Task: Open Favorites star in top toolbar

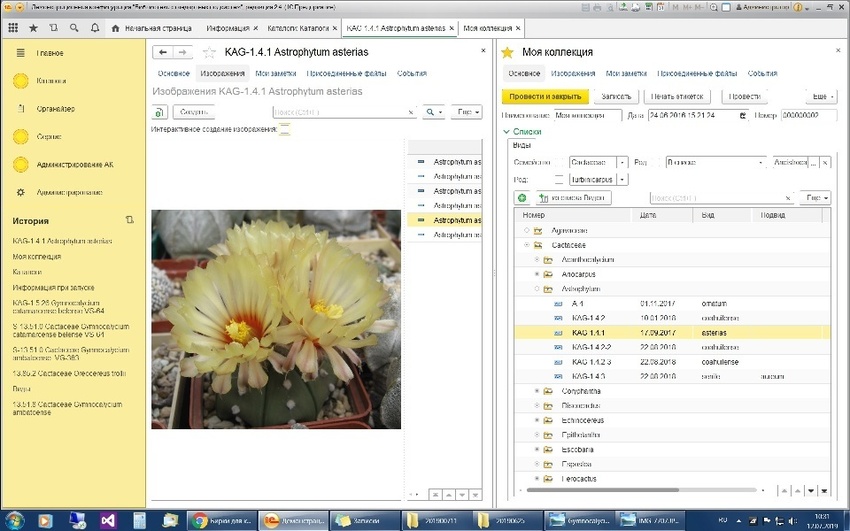Action: tap(33, 28)
